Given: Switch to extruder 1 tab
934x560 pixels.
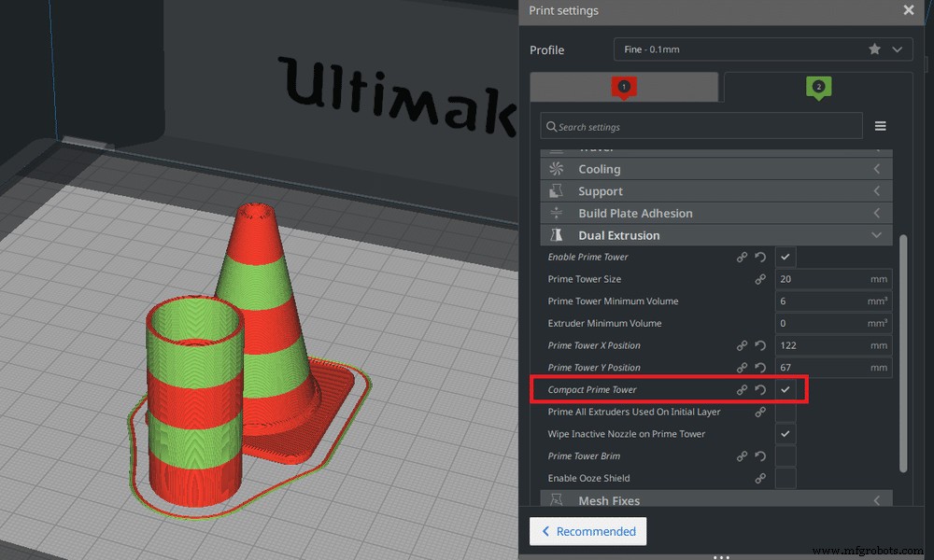Looking at the screenshot, I should tap(623, 87).
